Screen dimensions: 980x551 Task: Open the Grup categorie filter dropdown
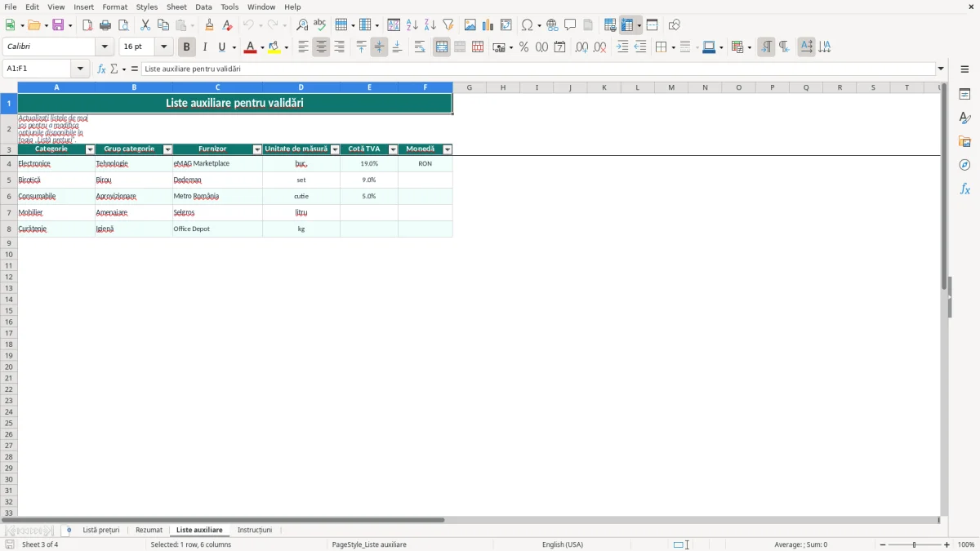coord(167,150)
